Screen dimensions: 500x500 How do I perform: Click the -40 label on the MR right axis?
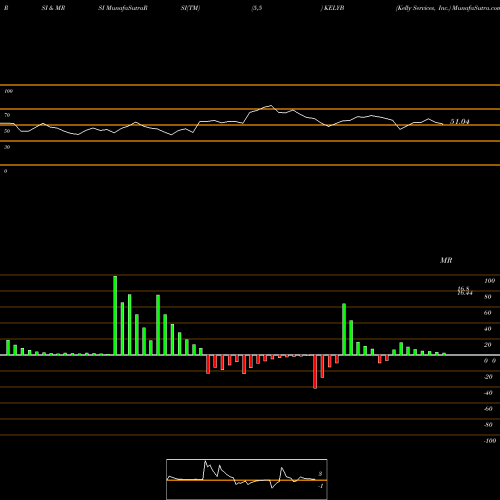click(x=488, y=393)
